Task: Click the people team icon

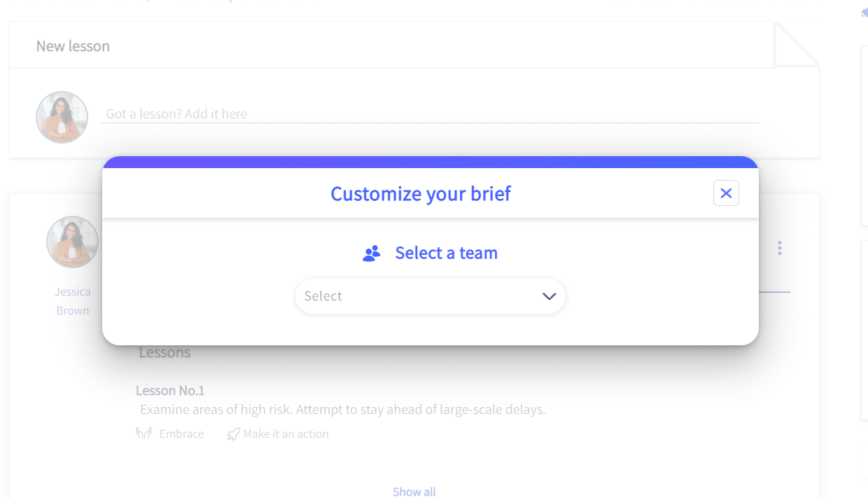Action: pos(372,254)
